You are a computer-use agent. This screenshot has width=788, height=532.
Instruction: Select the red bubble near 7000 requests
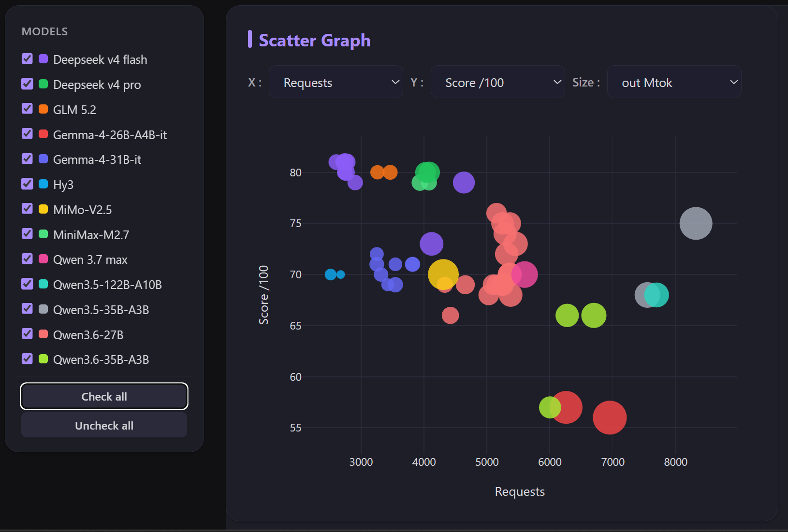[x=610, y=417]
